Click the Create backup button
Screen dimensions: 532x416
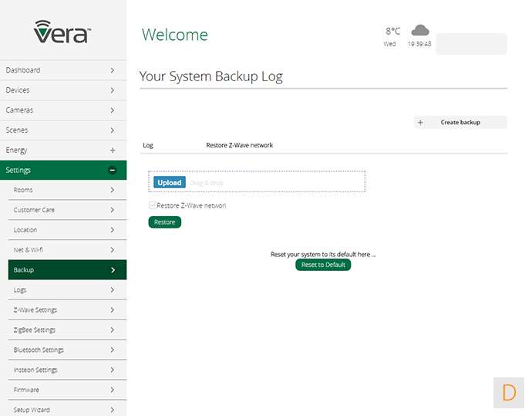(x=460, y=122)
